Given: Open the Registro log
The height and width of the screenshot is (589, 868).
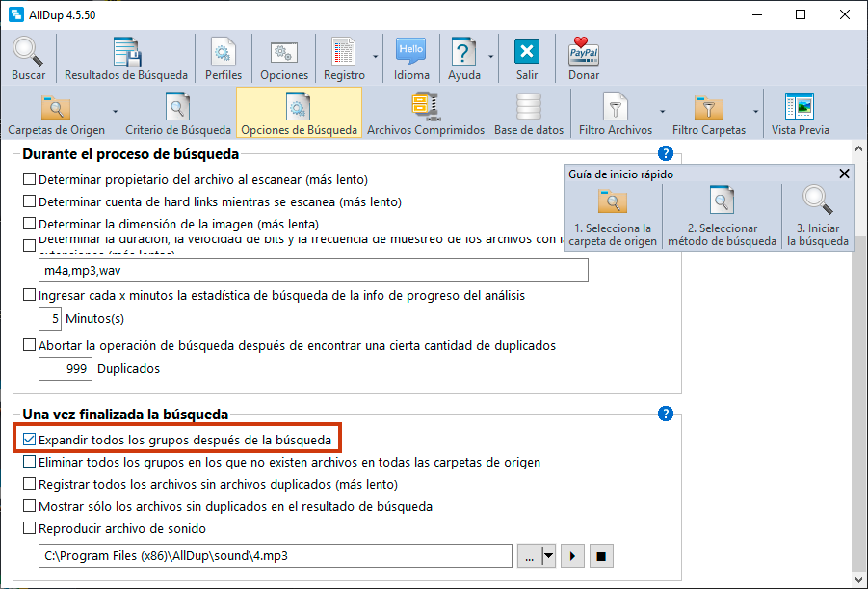Looking at the screenshot, I should 344,59.
